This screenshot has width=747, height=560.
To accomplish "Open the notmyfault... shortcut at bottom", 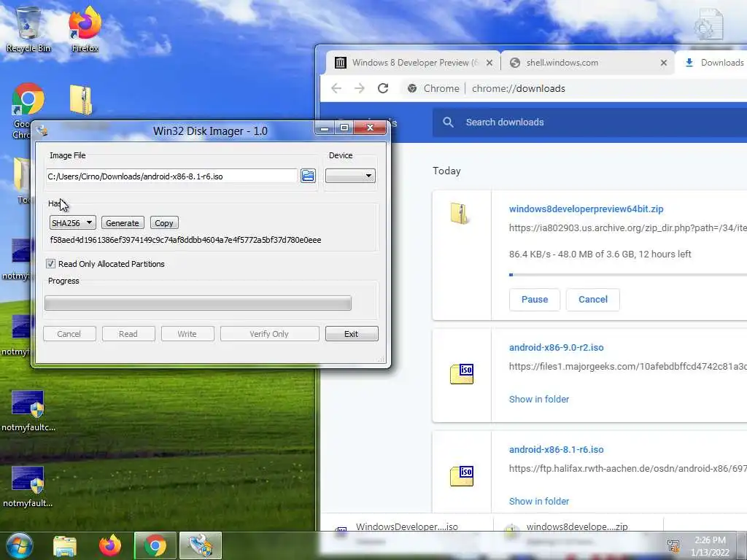I will coord(28,486).
